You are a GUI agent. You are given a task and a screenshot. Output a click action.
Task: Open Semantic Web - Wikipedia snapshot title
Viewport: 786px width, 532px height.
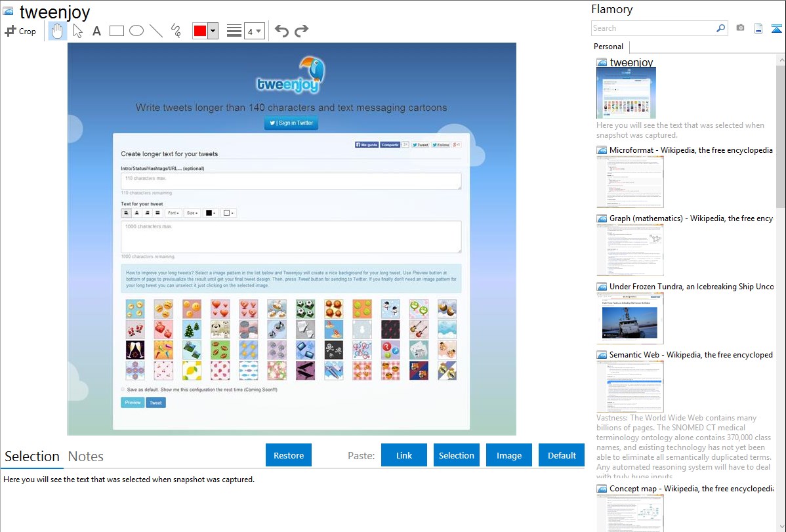691,355
